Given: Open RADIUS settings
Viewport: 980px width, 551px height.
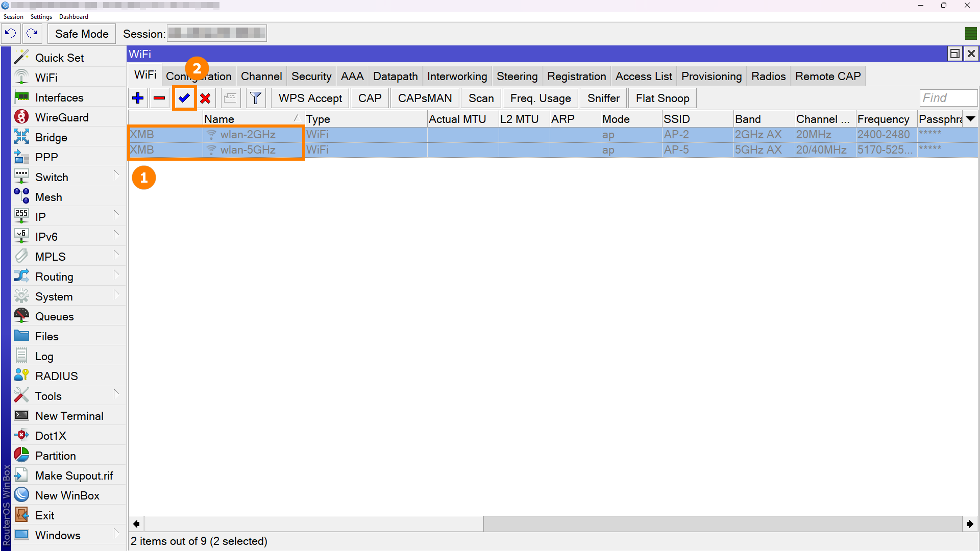Looking at the screenshot, I should click(69, 376).
